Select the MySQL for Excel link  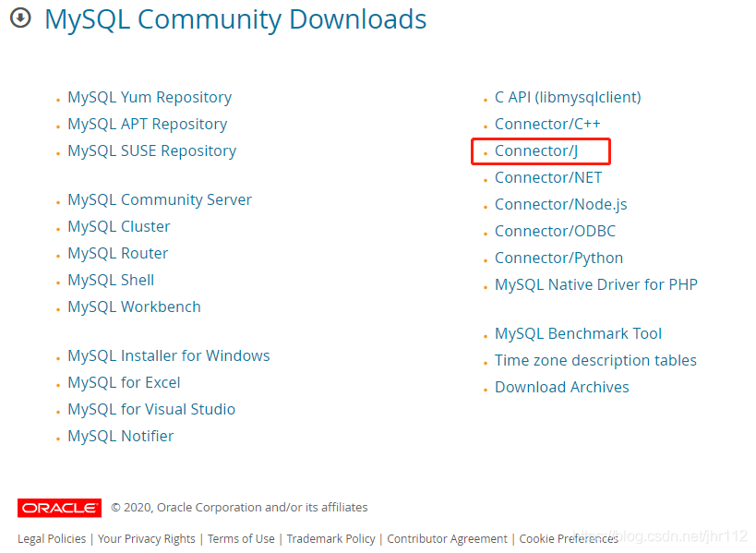coord(124,383)
